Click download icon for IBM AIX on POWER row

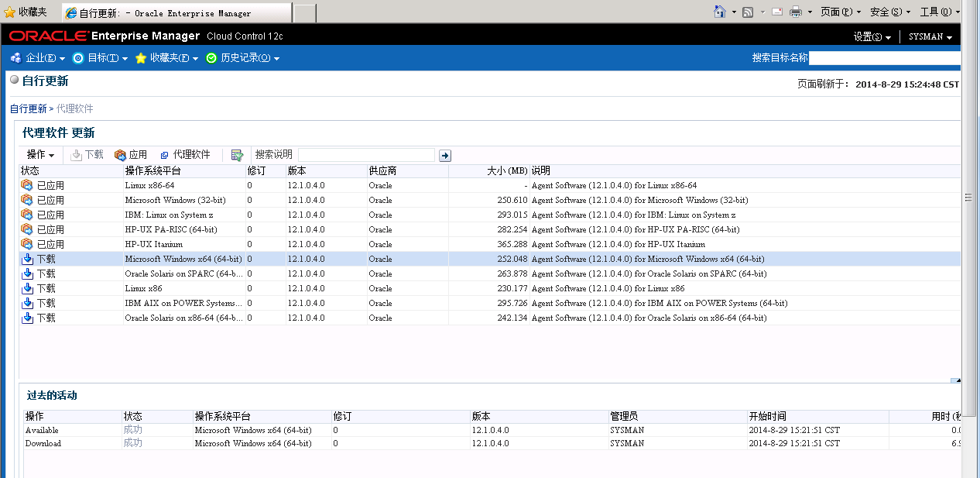click(27, 303)
